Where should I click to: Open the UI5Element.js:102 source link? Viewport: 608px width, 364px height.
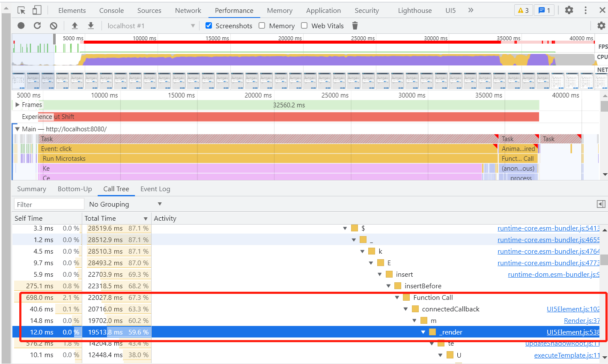click(x=573, y=309)
